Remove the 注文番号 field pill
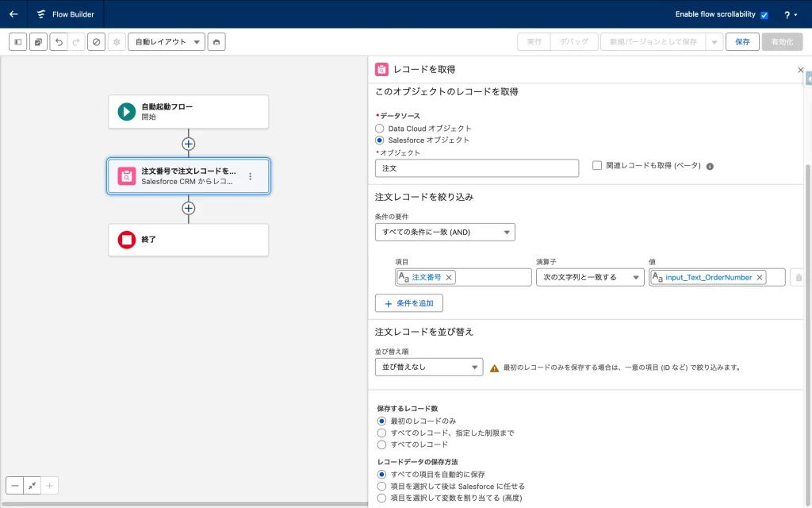Screen dimensions: 812x508 [x=449, y=277]
